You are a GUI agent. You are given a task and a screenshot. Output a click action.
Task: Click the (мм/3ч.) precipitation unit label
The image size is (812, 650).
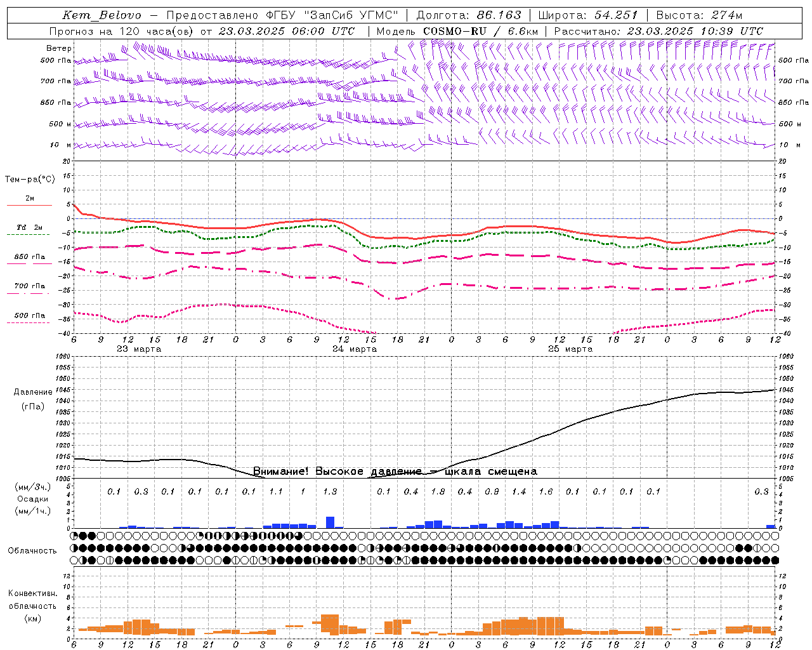click(x=33, y=487)
